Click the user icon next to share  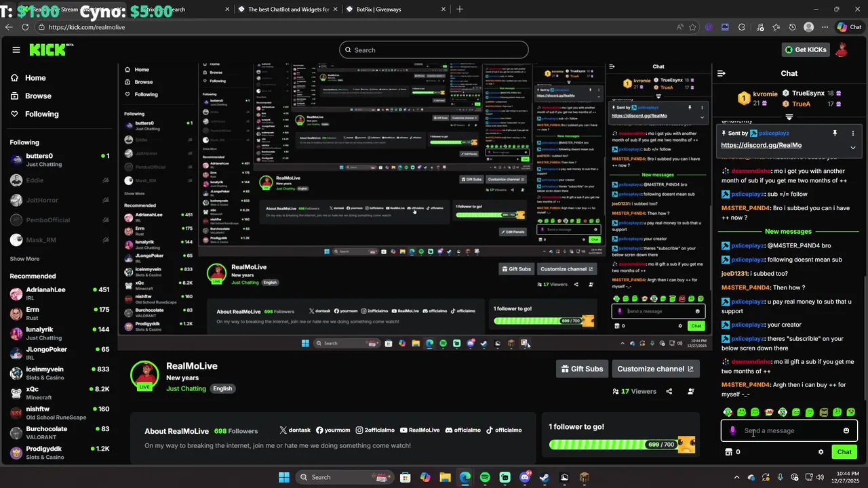(691, 391)
